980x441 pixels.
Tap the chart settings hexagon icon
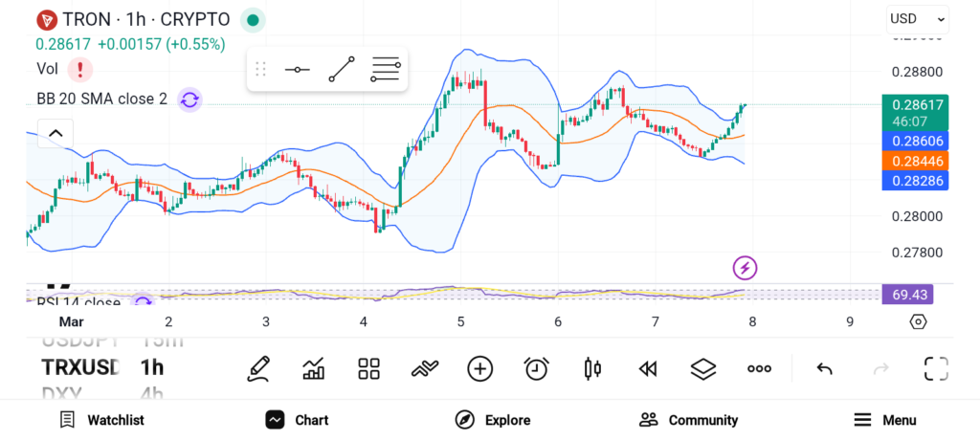(918, 321)
